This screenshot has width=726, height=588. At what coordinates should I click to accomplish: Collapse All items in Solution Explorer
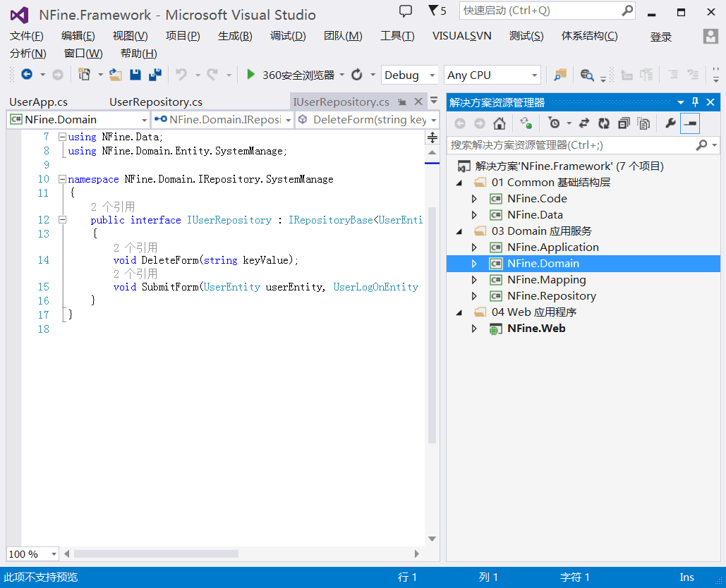coord(624,123)
